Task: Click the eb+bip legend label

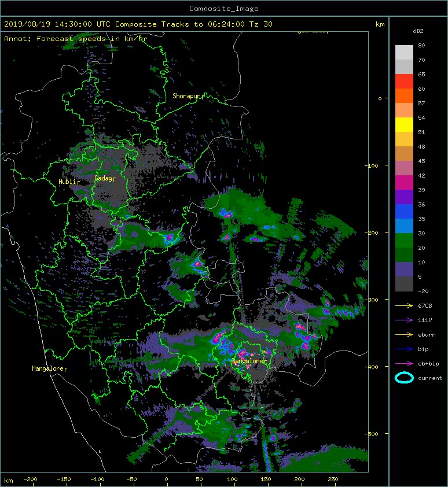Action: click(x=428, y=363)
